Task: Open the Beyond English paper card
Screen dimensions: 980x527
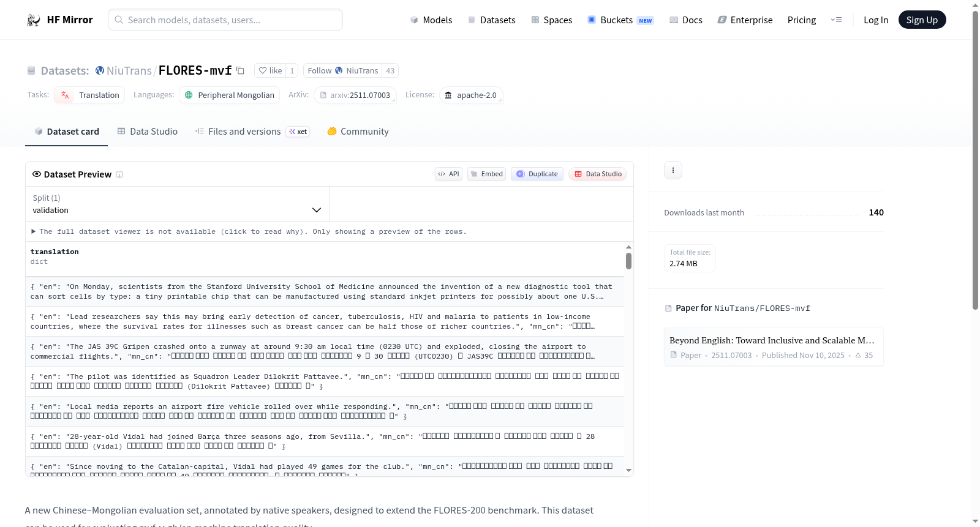Action: point(774,347)
